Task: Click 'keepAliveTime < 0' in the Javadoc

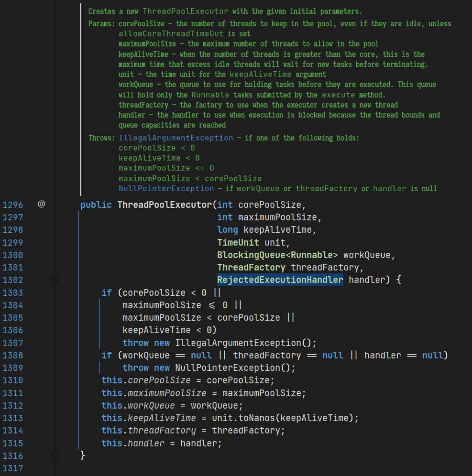Action: coord(159,158)
